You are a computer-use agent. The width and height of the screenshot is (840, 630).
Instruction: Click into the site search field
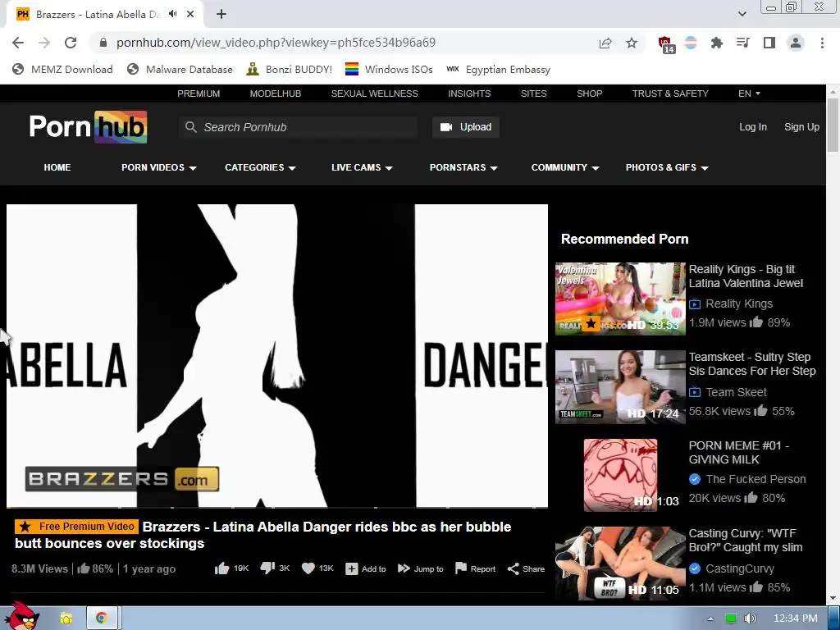(298, 127)
